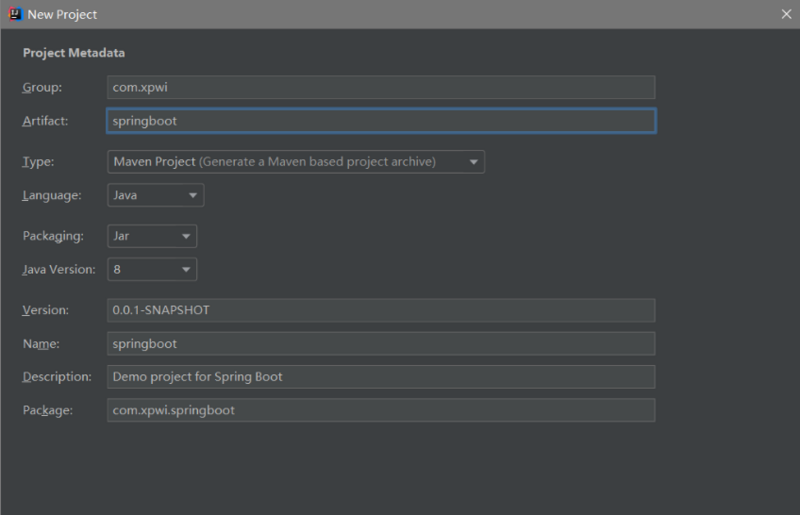Click the Group input field
The image size is (800, 515).
pos(380,87)
